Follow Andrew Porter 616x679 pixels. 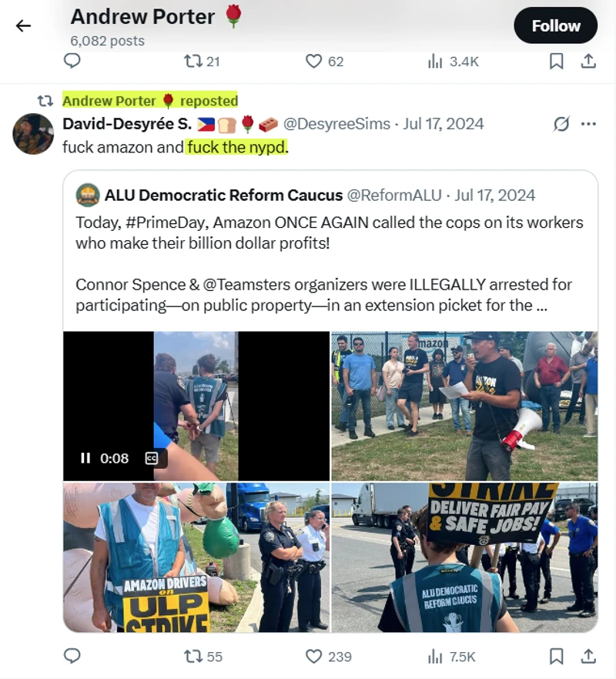pyautogui.click(x=555, y=25)
